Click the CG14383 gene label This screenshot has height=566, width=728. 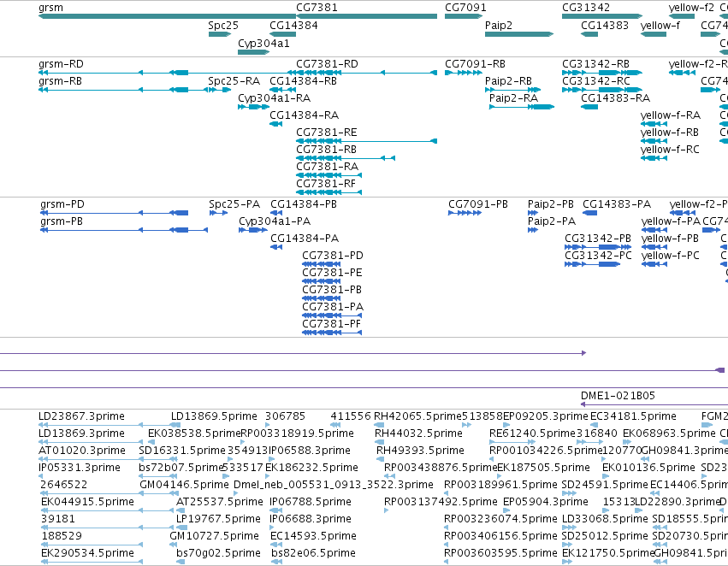tap(605, 25)
